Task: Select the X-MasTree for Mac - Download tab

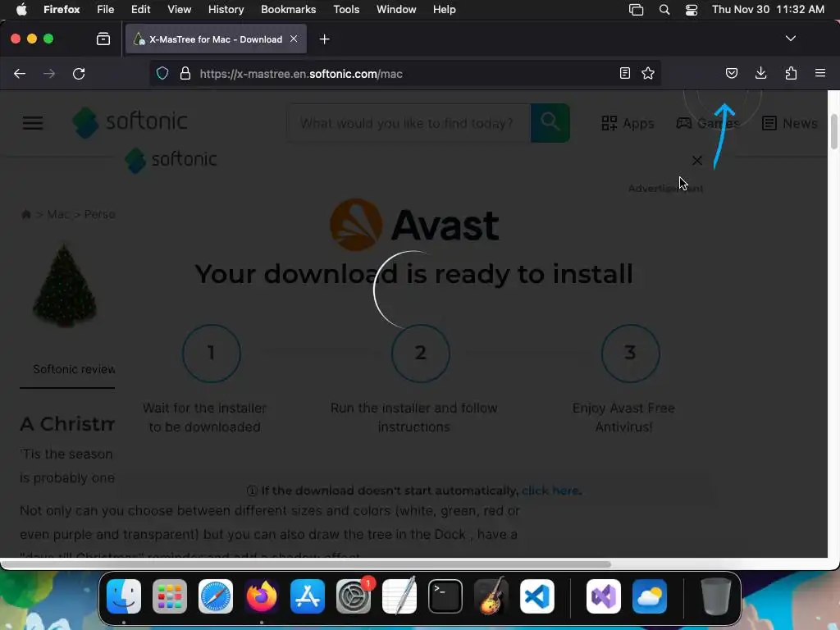Action: pos(216,39)
